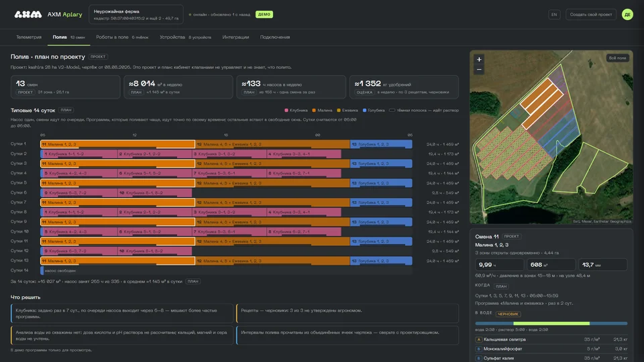644x362 pixels.
Task: Select Клубника 1-1, 1-2 block in Сутки 8
Action: [x=79, y=213]
